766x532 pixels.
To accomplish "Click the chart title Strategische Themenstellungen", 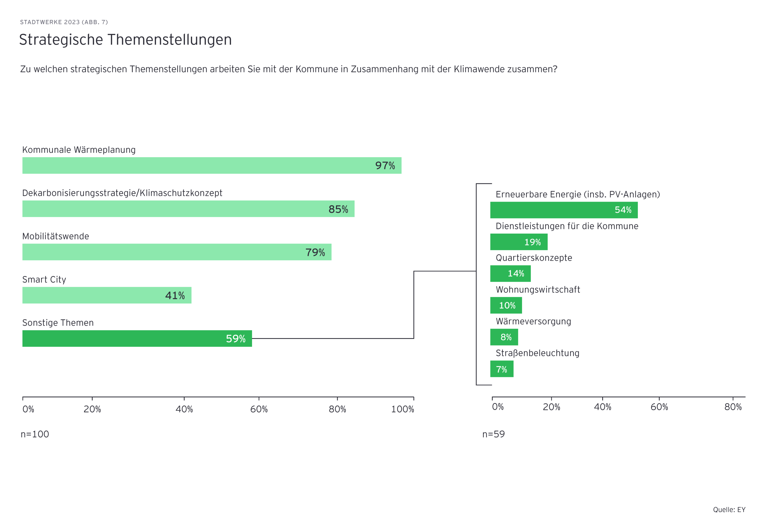I will (x=125, y=40).
